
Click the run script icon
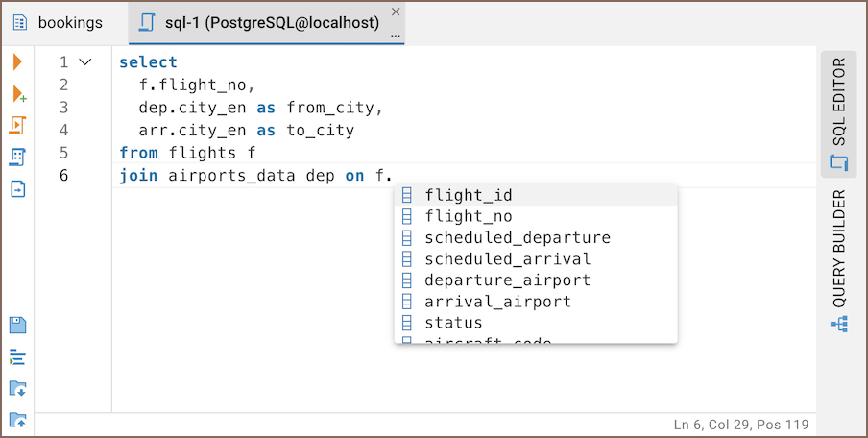[17, 126]
